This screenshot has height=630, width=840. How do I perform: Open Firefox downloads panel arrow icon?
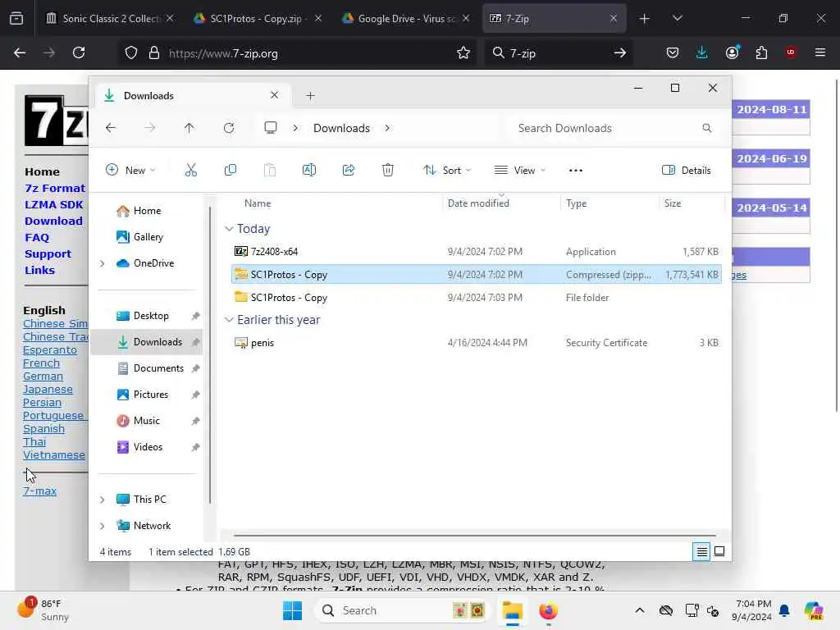tap(702, 52)
